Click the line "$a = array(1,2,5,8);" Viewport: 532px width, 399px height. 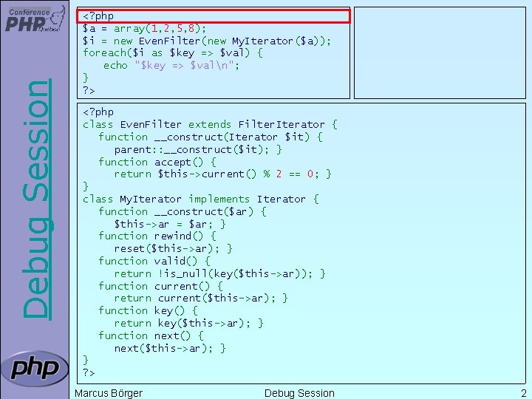[x=144, y=29]
